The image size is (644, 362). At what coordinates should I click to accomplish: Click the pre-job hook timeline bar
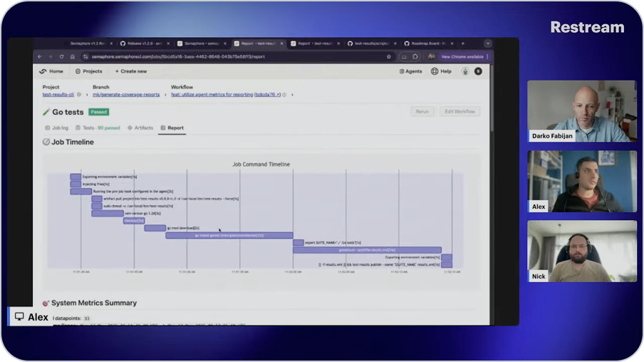coord(81,192)
